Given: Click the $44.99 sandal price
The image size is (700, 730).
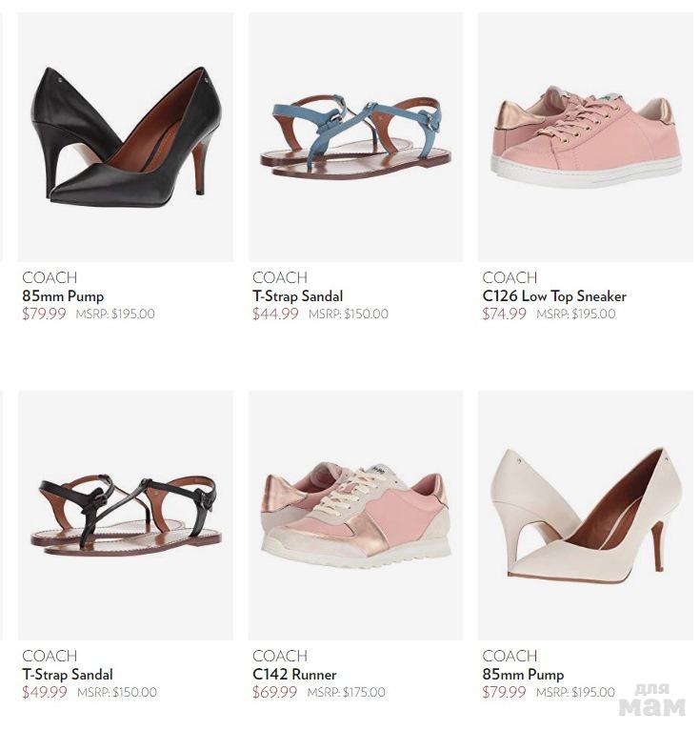Looking at the screenshot, I should 275,314.
